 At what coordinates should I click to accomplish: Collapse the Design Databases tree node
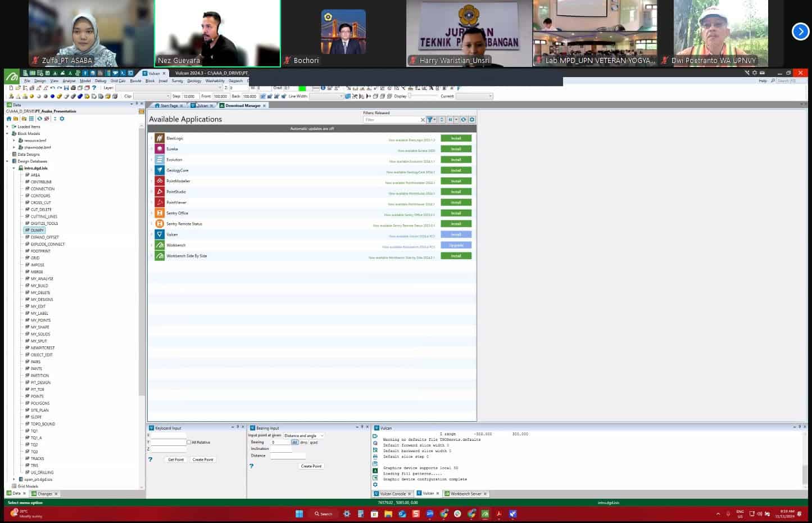(7, 161)
